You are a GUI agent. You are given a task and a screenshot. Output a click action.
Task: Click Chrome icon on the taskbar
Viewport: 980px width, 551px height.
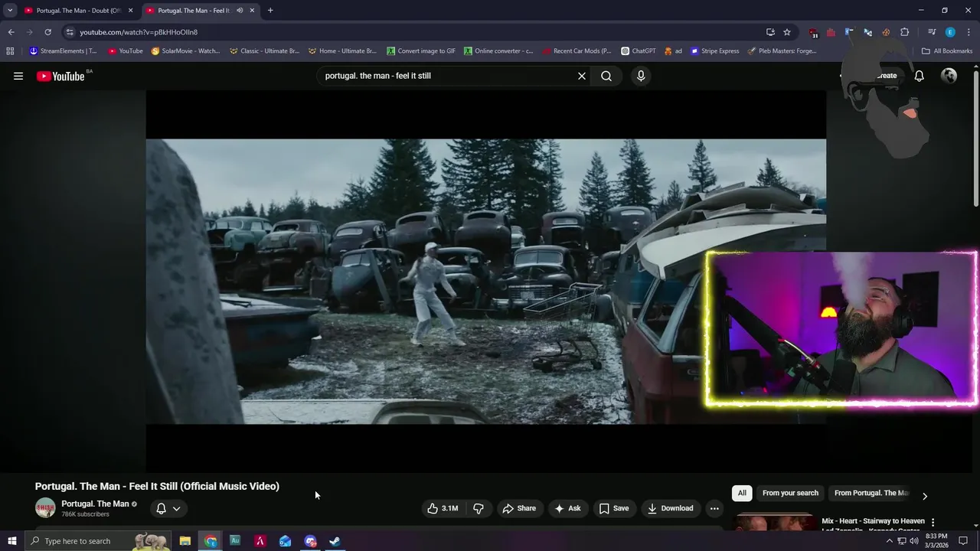pos(211,541)
